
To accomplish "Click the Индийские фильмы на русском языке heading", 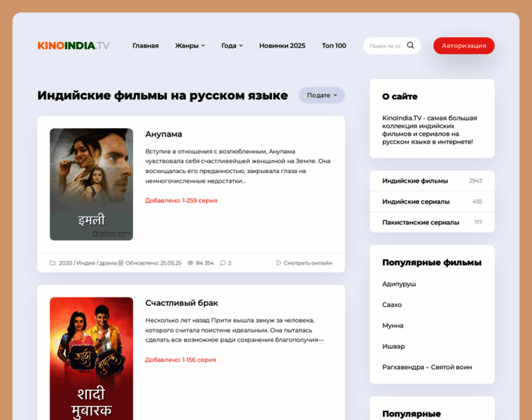I will point(162,95).
